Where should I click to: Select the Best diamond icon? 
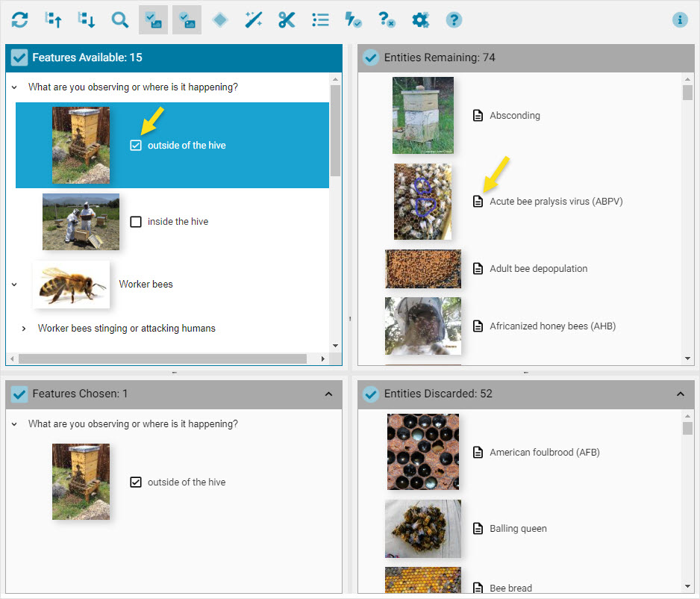point(219,19)
